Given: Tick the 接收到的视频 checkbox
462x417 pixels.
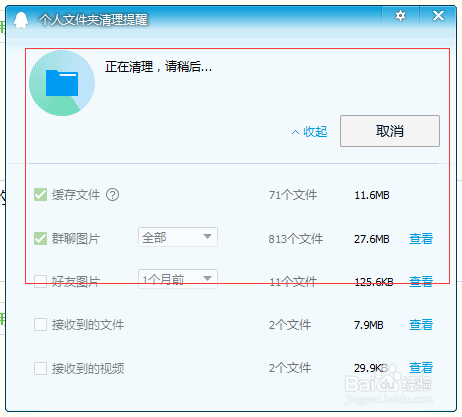Looking at the screenshot, I should [40, 368].
